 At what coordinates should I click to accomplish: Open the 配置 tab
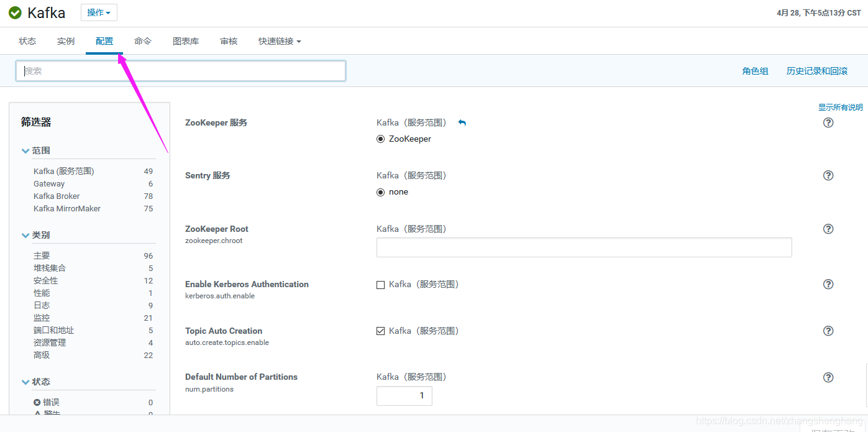[104, 41]
